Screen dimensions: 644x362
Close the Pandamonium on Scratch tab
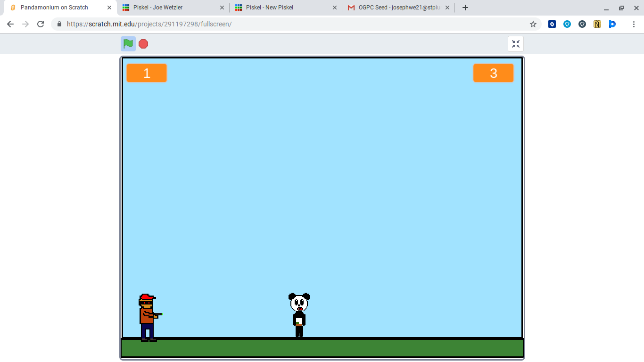coord(109,8)
